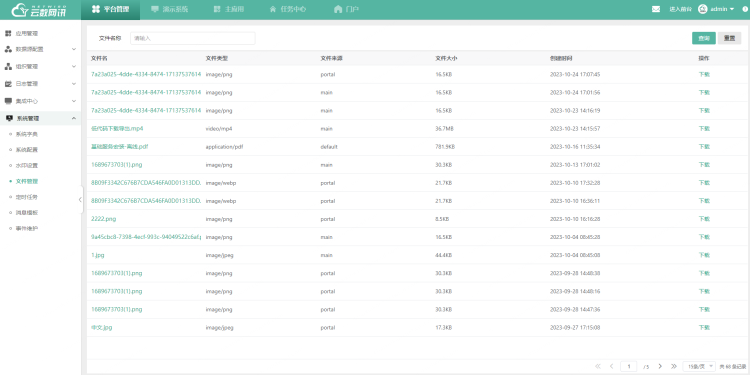Go to the first page (double left arrow)

598,366
